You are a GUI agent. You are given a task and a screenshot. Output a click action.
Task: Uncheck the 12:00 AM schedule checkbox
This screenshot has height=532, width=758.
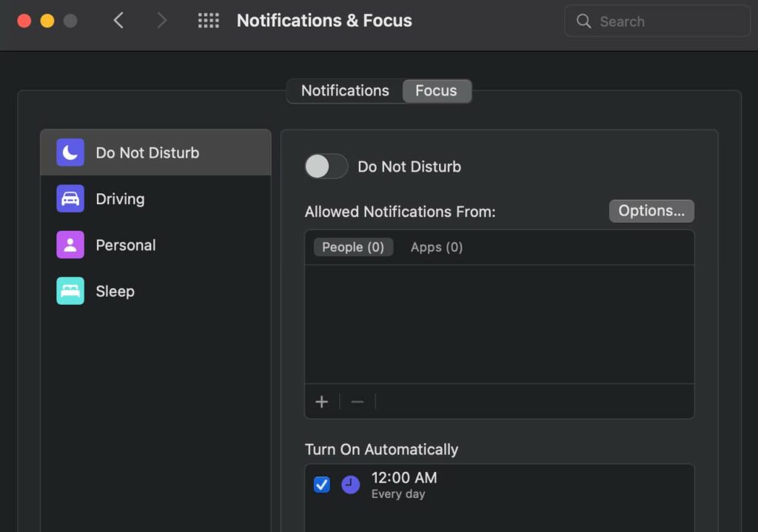(321, 485)
